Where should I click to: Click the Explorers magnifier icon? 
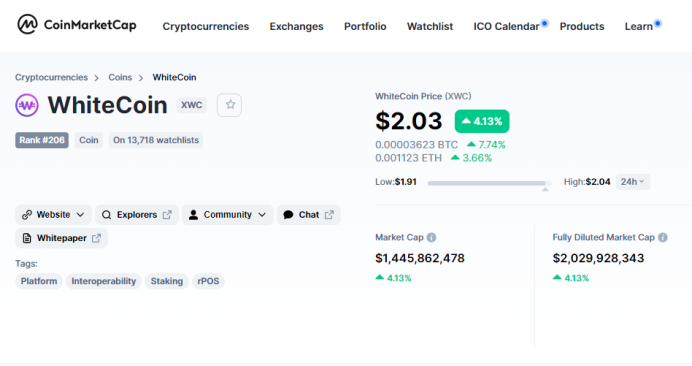(106, 215)
